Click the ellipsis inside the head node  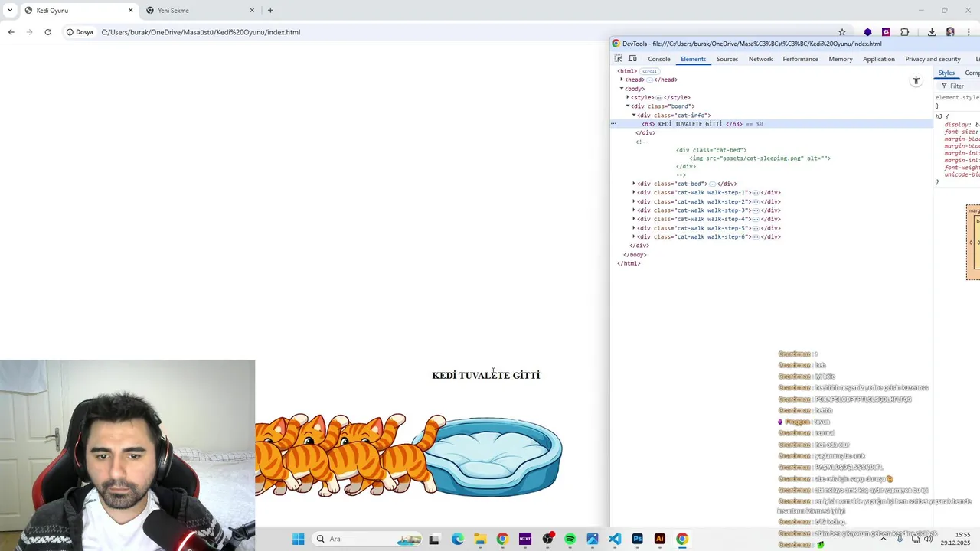click(x=649, y=80)
